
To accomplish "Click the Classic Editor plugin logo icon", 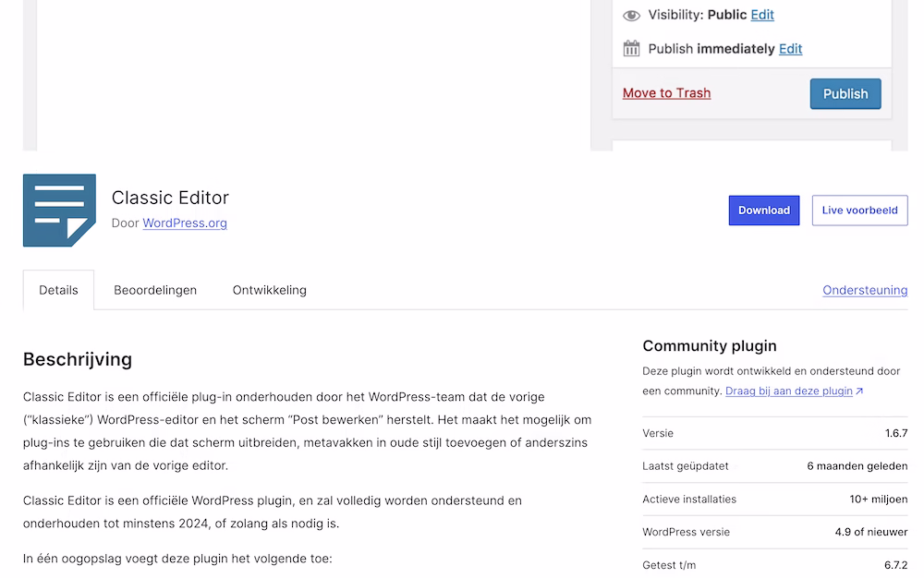I will click(59, 211).
